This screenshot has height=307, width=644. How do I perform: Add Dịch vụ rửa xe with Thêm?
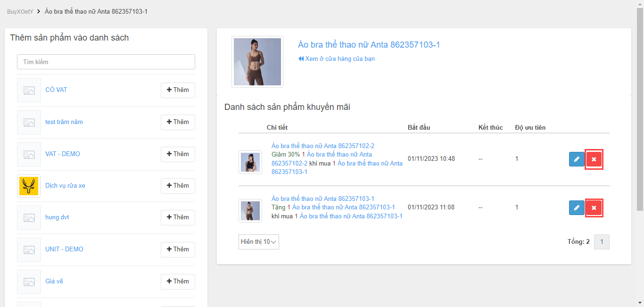coord(178,186)
